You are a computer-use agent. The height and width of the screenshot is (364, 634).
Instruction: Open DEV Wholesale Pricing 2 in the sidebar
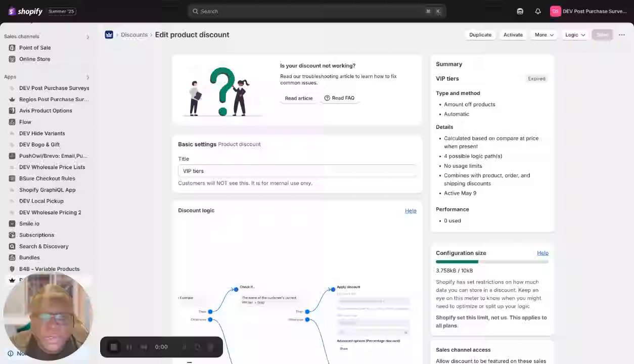(x=50, y=212)
